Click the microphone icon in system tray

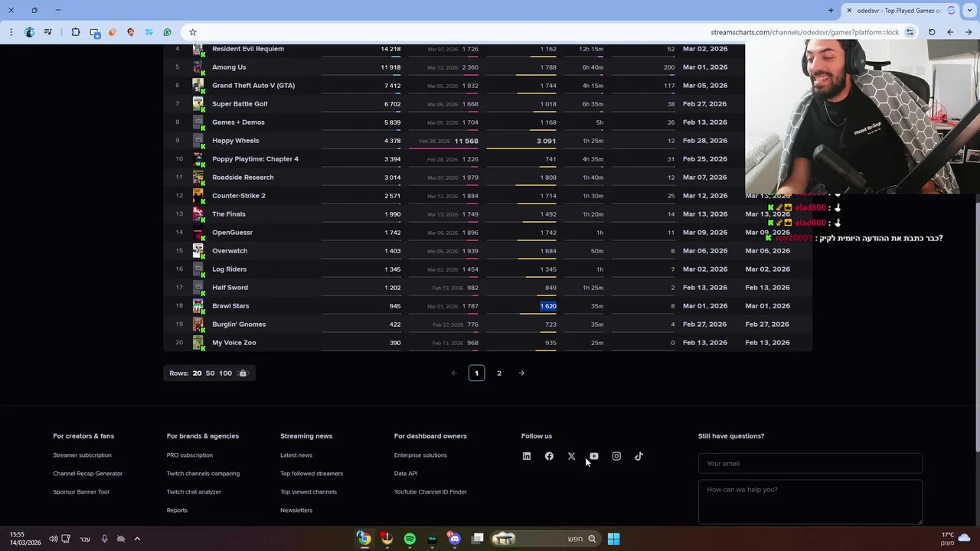pyautogui.click(x=105, y=539)
